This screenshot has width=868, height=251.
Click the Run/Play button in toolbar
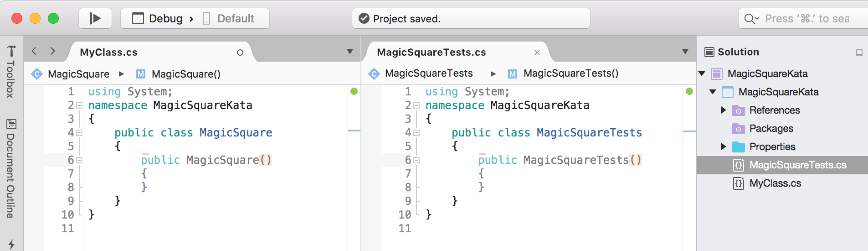coord(95,18)
